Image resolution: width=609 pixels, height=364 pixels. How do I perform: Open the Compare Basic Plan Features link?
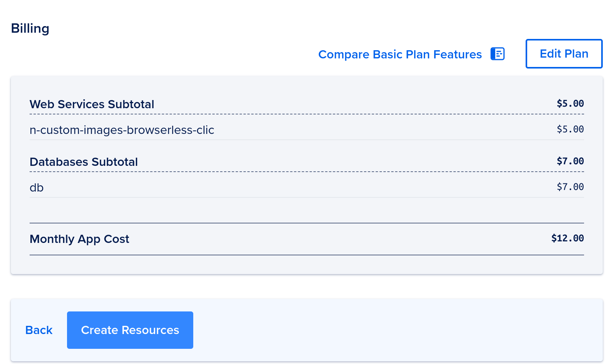400,54
